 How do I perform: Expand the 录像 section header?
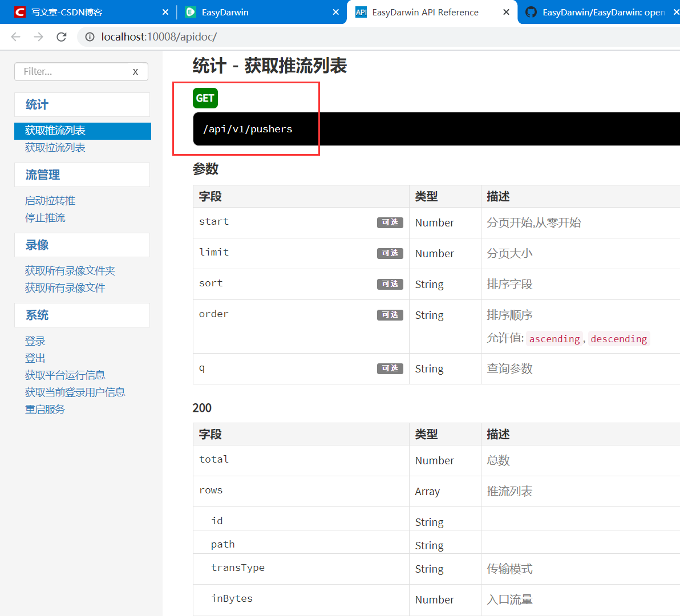tap(36, 245)
